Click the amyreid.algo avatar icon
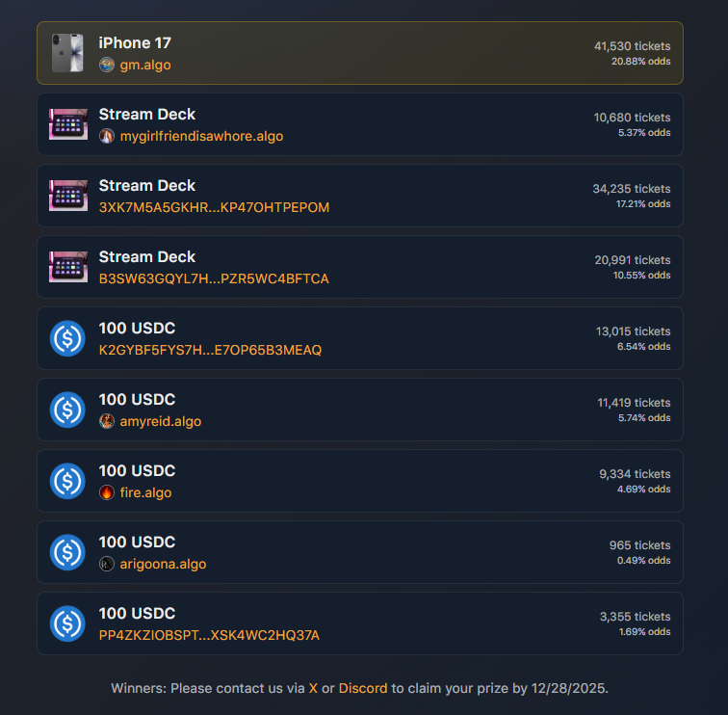This screenshot has height=715, width=728. [107, 421]
